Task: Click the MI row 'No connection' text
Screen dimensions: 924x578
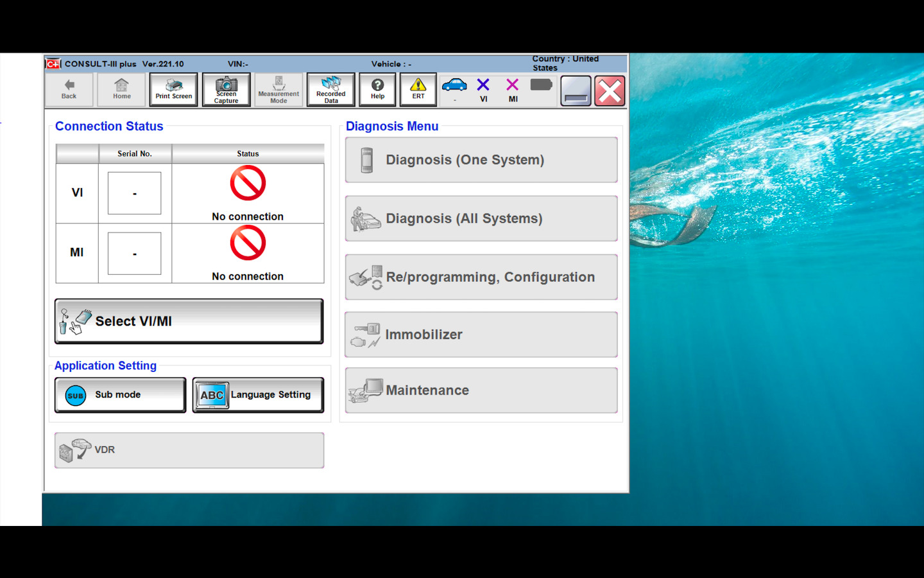Action: (x=248, y=276)
